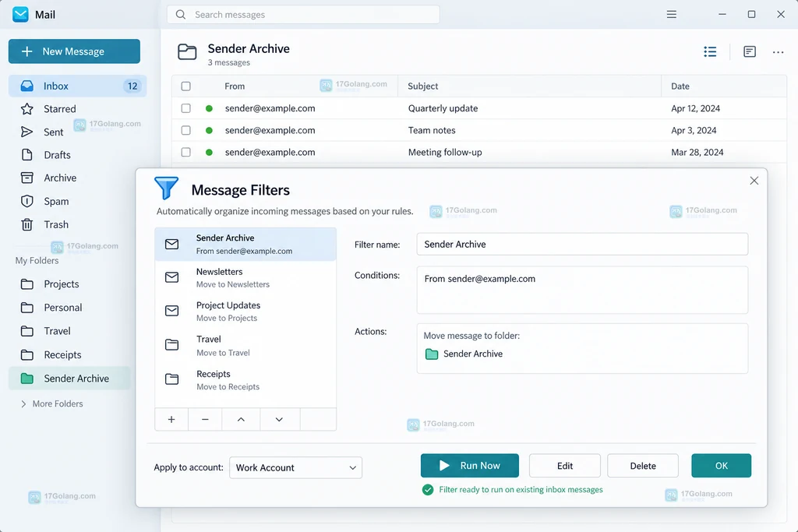
Task: Toggle the reading pane layout icon
Action: pyautogui.click(x=749, y=51)
